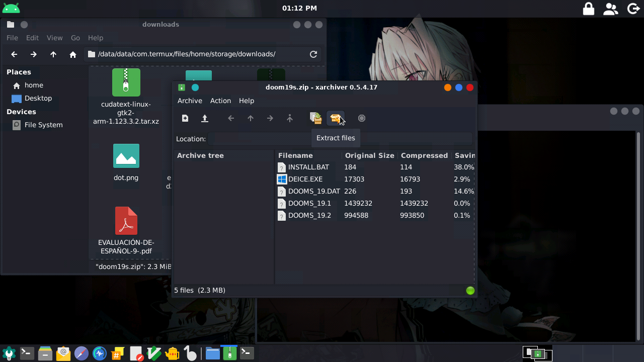Select the EVALUACIÓN-DE-ESPAÑOL-9 pdf file
Image resolution: width=644 pixels, height=362 pixels.
click(x=126, y=231)
